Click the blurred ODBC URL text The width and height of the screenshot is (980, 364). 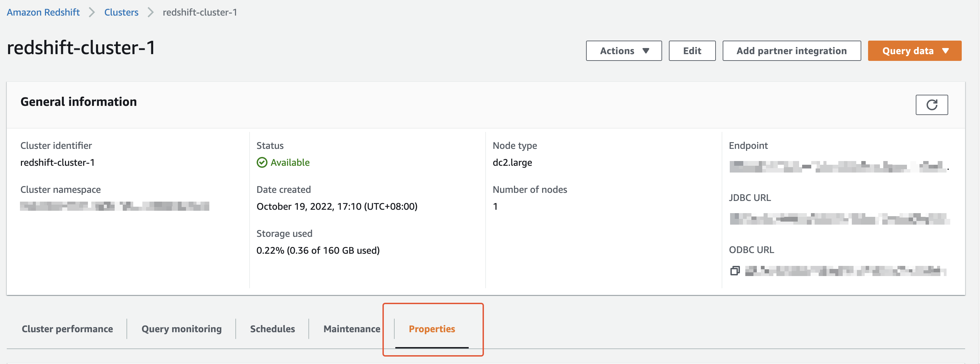click(845, 271)
